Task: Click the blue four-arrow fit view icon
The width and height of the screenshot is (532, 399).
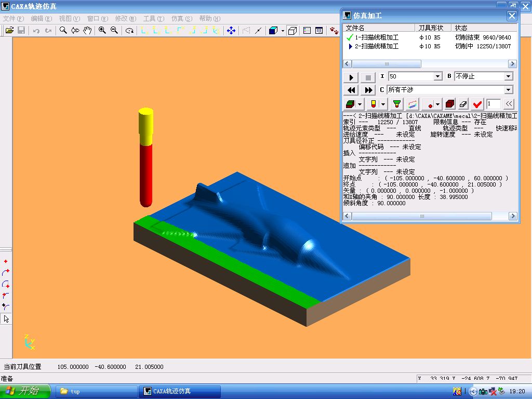Action: (x=231, y=31)
